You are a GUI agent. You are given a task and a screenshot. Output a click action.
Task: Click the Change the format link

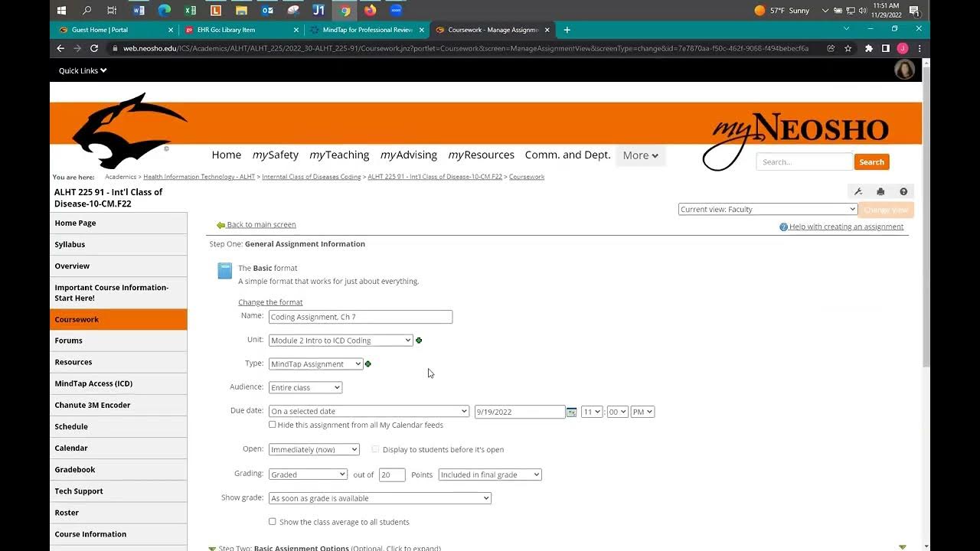(270, 302)
